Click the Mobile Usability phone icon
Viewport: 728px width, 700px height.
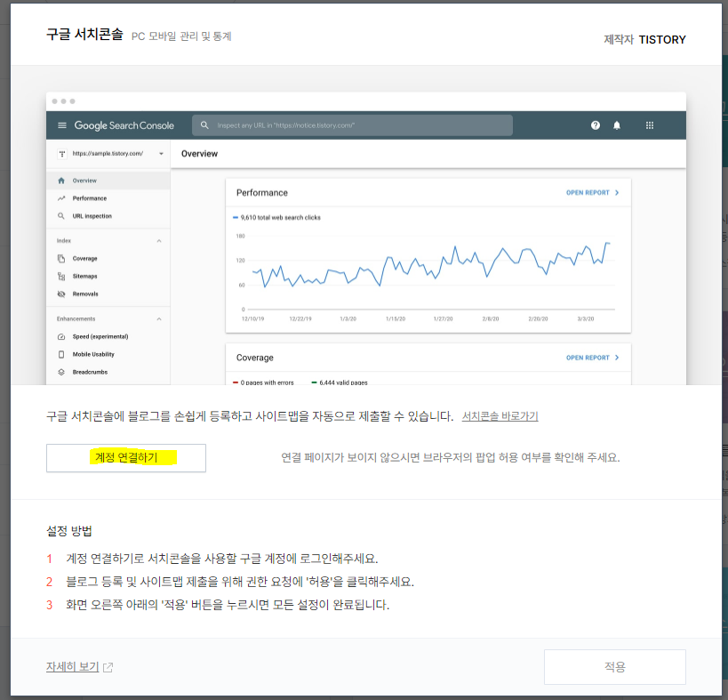tap(61, 354)
